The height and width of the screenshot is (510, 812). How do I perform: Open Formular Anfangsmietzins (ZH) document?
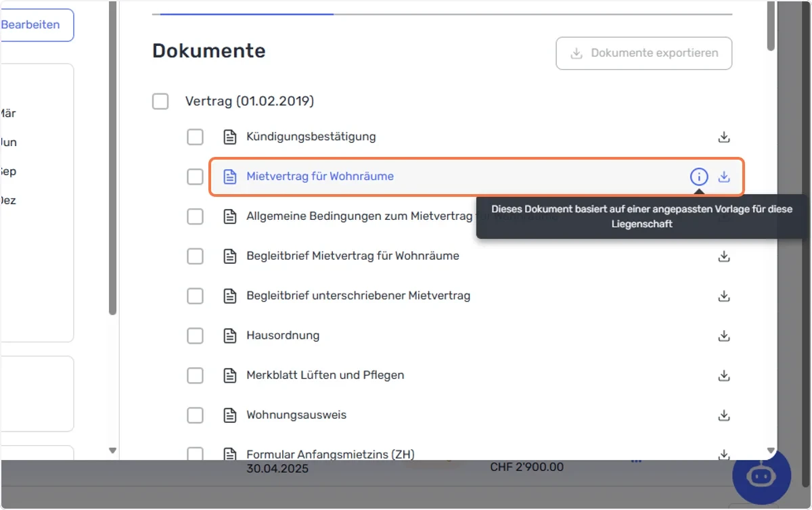click(x=330, y=454)
